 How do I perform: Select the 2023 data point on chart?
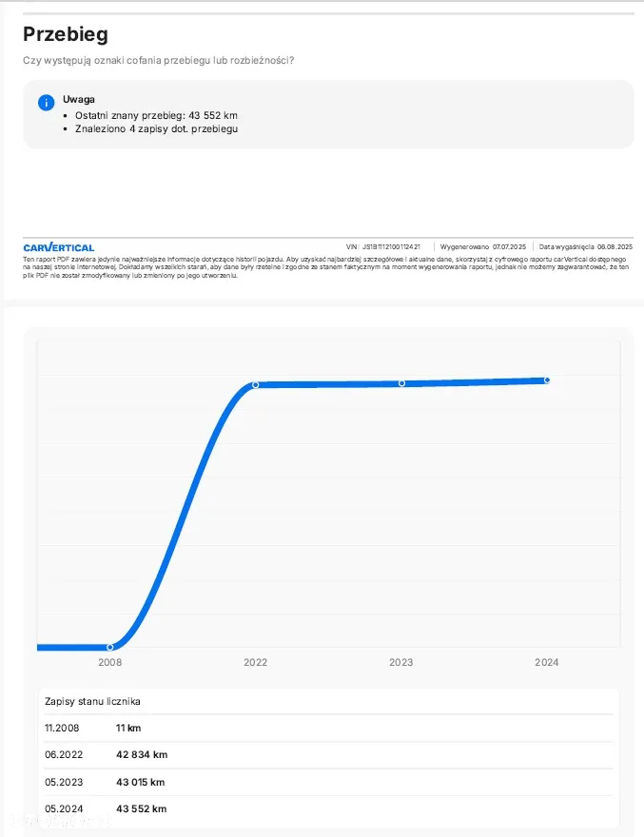point(401,383)
